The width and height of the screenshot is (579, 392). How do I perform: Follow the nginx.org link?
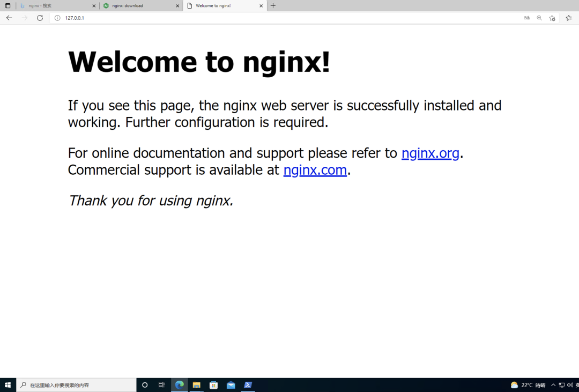coord(430,153)
